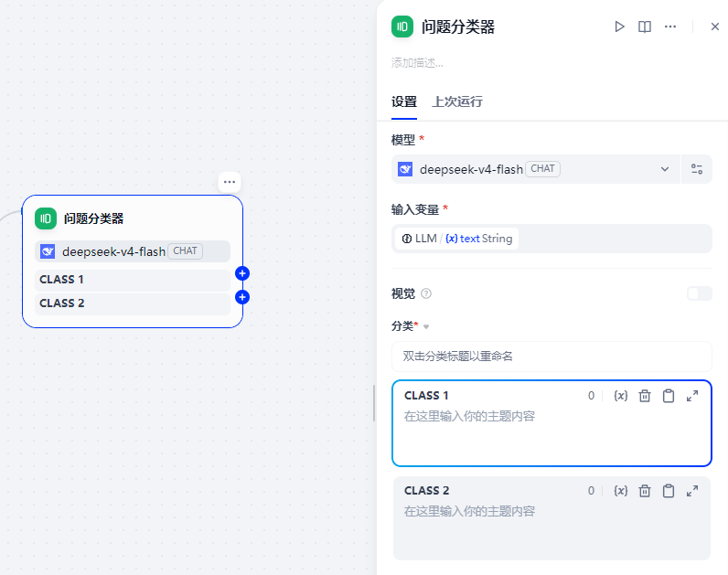Click the LLM / text String input variable
The width and height of the screenshot is (728, 575).
pos(457,239)
